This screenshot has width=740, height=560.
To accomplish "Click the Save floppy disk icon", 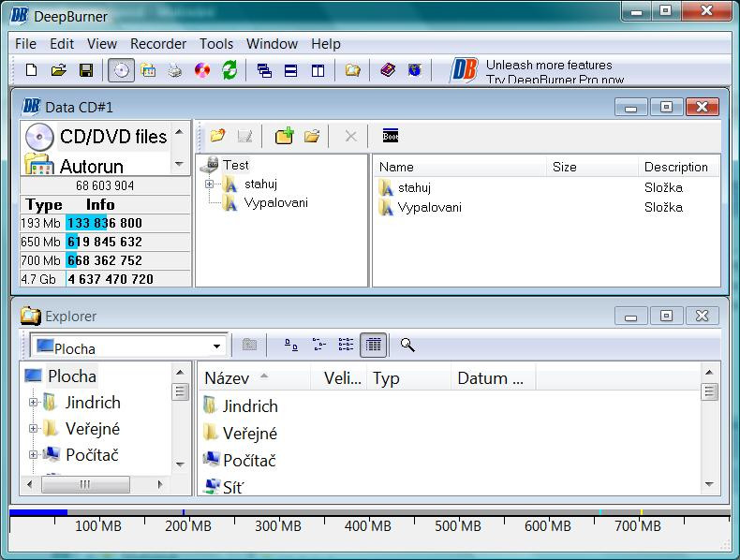I will tap(85, 70).
